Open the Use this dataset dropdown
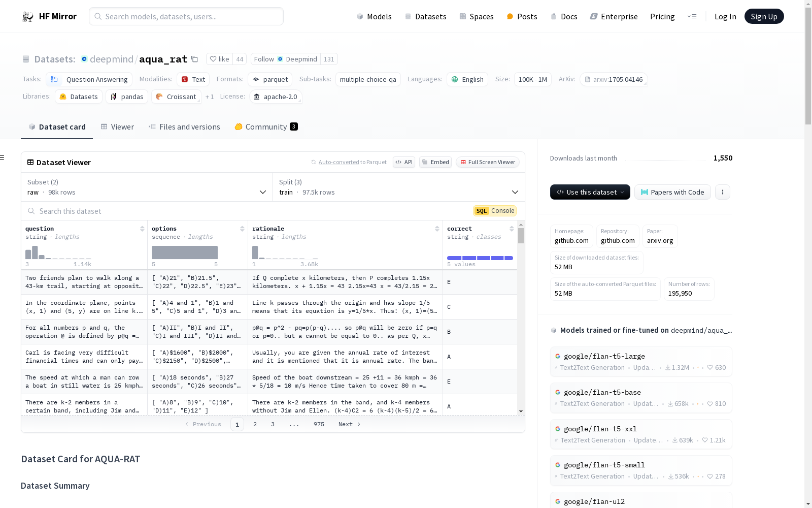The image size is (812, 508). (x=590, y=192)
